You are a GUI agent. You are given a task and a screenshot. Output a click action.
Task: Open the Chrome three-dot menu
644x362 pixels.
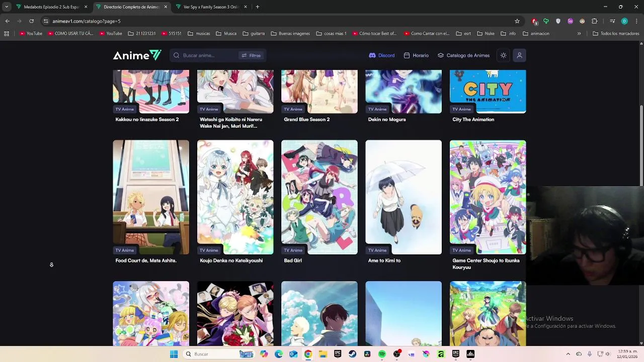(636, 21)
